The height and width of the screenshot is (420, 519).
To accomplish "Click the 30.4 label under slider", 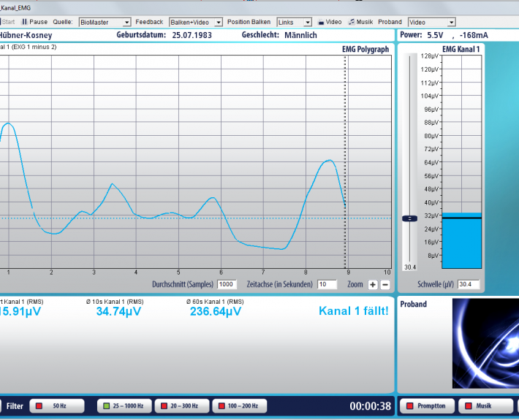I will pyautogui.click(x=410, y=267).
